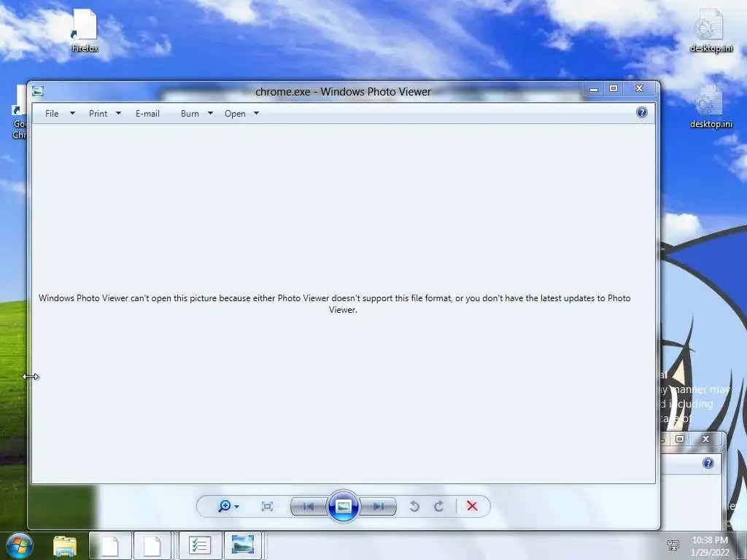The height and width of the screenshot is (560, 747).
Task: Play the slide show
Action: click(x=344, y=506)
